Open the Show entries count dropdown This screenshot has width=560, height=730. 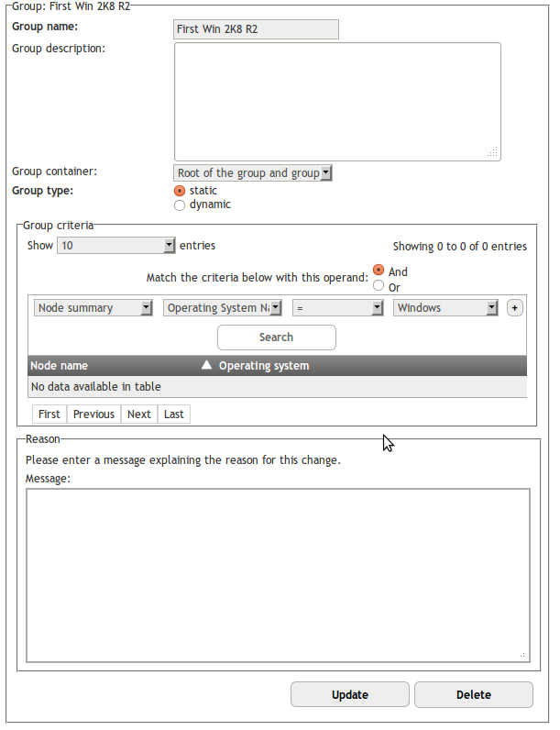point(116,246)
